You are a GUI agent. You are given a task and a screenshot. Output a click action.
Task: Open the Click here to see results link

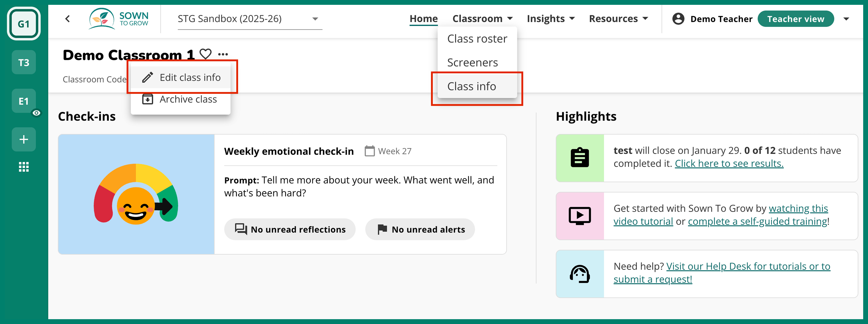click(x=729, y=164)
